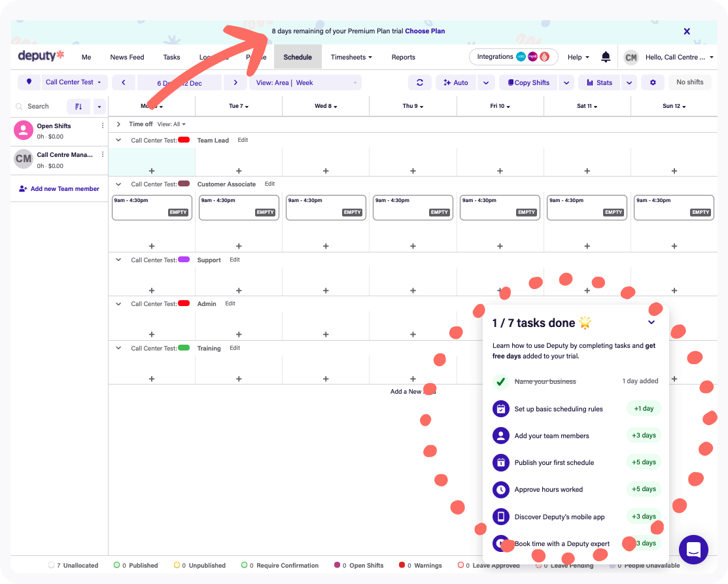Open the notifications bell
Viewport: 728px width, 584px height.
click(606, 57)
